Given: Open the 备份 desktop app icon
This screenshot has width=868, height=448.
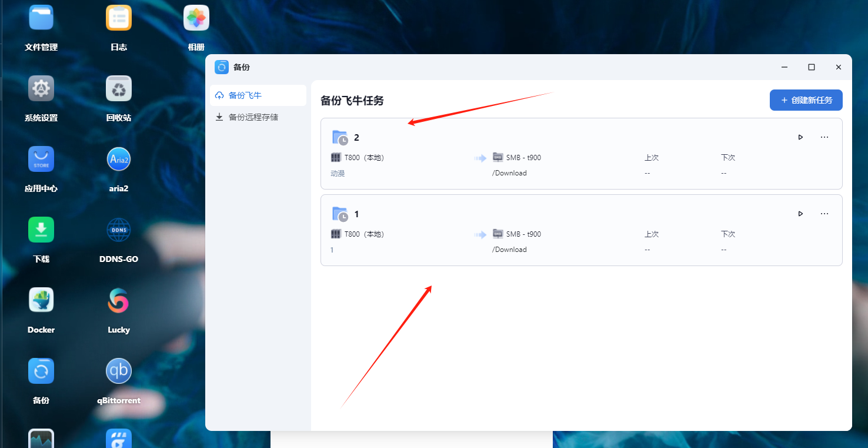Looking at the screenshot, I should coord(41,371).
